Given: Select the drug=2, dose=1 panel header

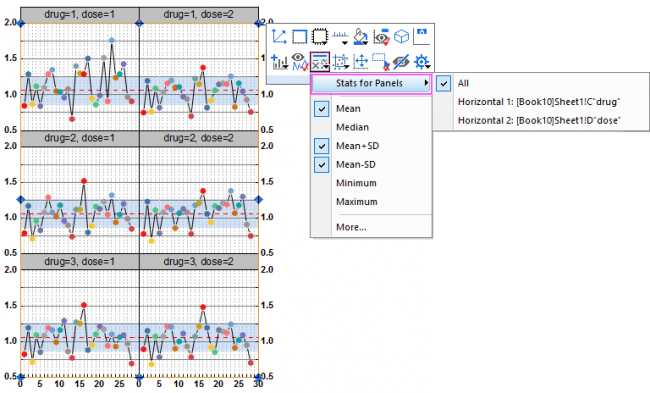Looking at the screenshot, I should (x=80, y=138).
